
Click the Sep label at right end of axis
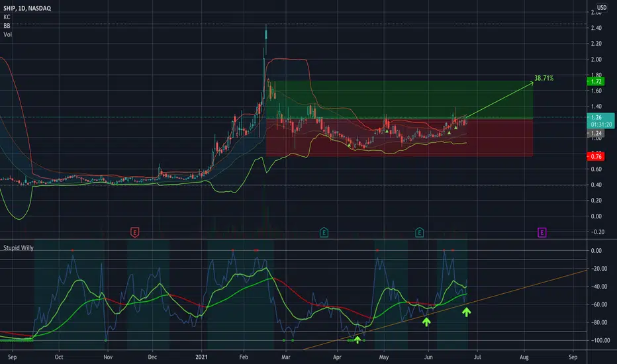573,357
